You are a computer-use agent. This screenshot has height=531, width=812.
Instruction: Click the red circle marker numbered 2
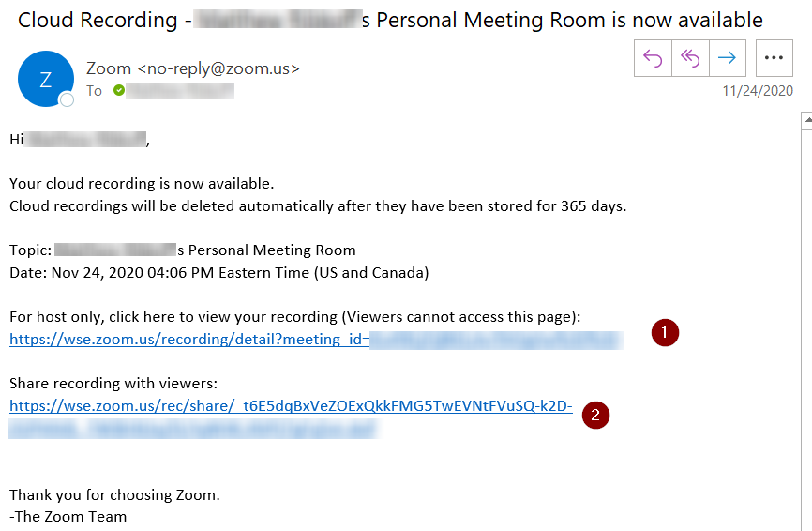point(595,415)
